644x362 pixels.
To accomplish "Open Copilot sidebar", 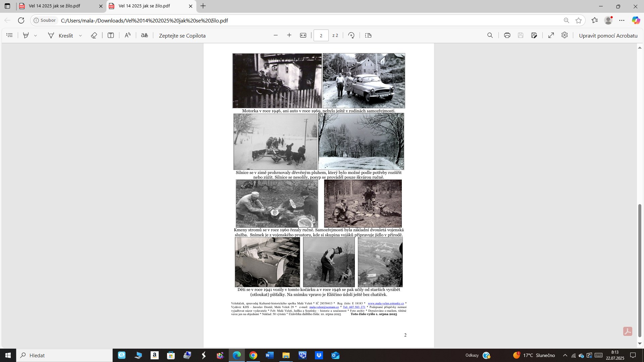I will click(636, 20).
